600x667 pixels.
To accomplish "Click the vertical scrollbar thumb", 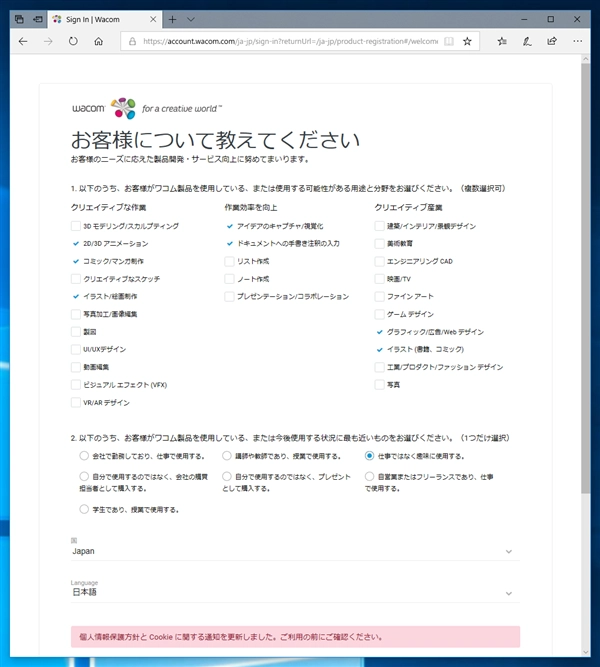I will coord(586,279).
